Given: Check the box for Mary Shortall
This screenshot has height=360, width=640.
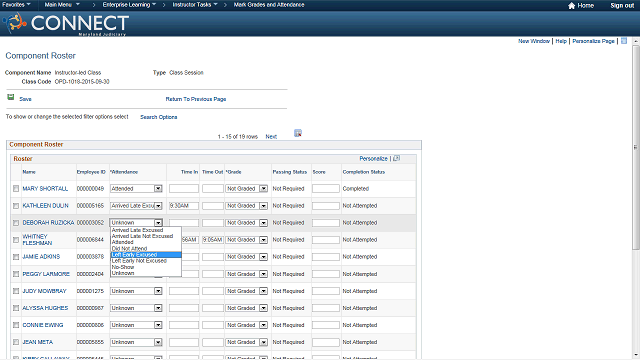Looking at the screenshot, I should [16, 189].
